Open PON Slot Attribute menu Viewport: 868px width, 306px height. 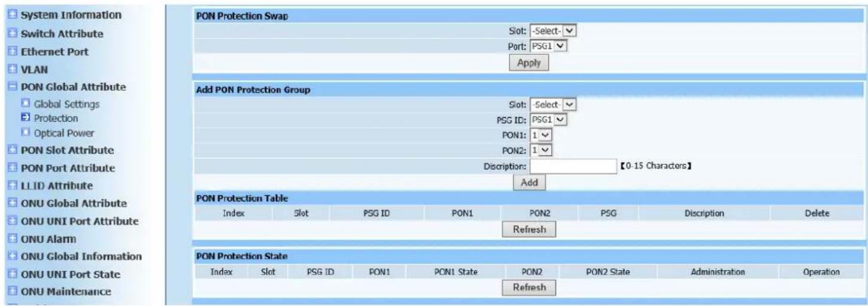(x=68, y=149)
